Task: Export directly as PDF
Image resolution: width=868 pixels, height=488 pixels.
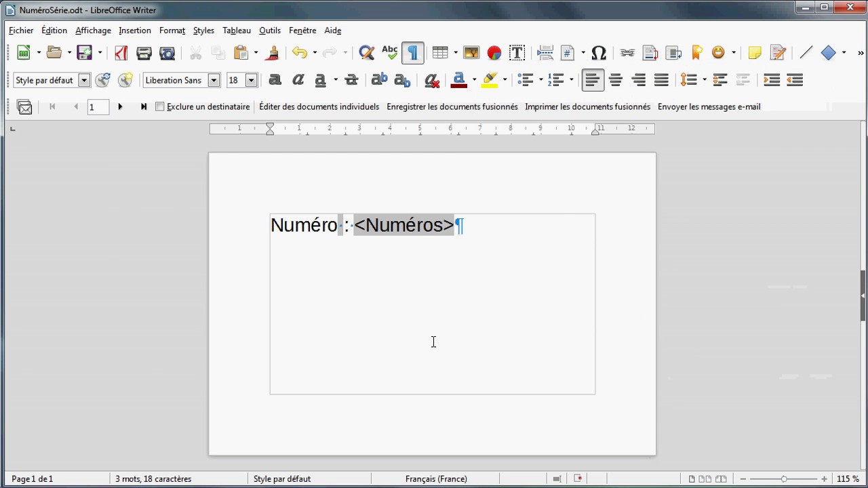Action: [121, 53]
